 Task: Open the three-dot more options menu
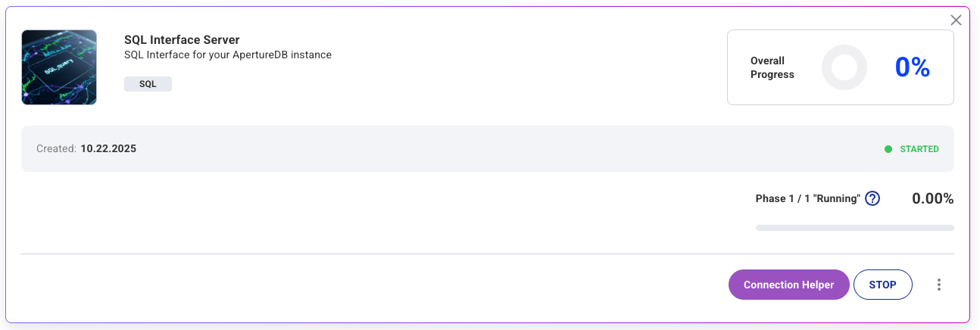[x=939, y=285]
